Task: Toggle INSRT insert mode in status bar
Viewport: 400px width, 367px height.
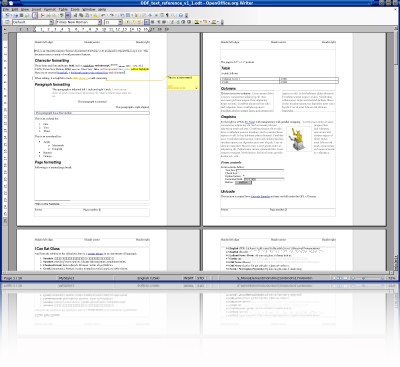Action: click(188, 278)
